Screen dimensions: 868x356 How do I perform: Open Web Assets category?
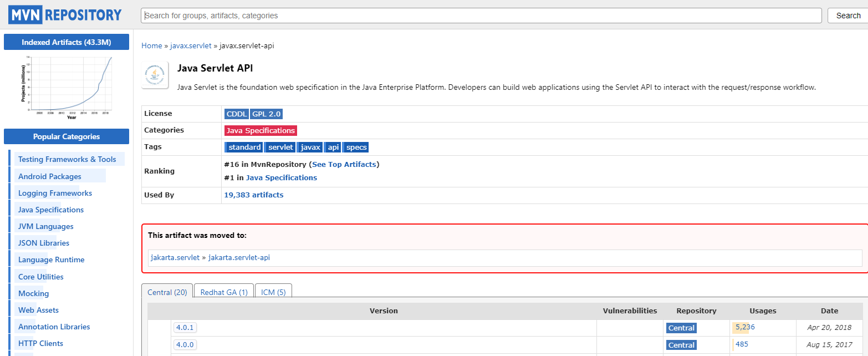tap(38, 310)
